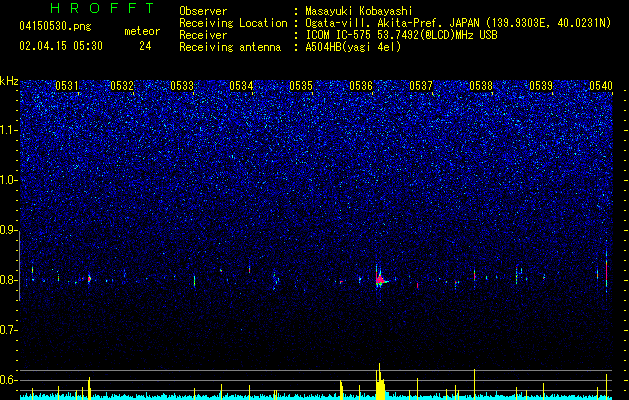Click the 1.0 frequency axis label
Image resolution: width=629 pixels, height=400 pixels.
pos(8,180)
